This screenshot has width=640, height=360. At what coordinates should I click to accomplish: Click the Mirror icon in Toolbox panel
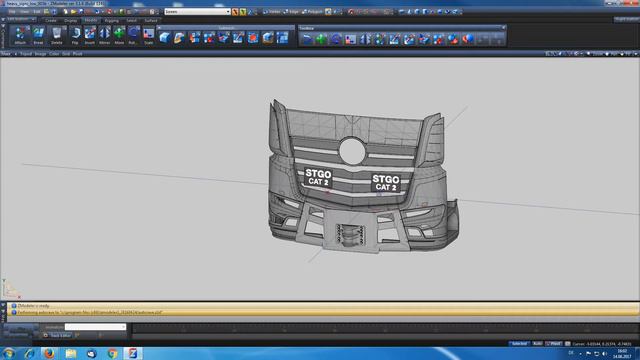pos(365,39)
